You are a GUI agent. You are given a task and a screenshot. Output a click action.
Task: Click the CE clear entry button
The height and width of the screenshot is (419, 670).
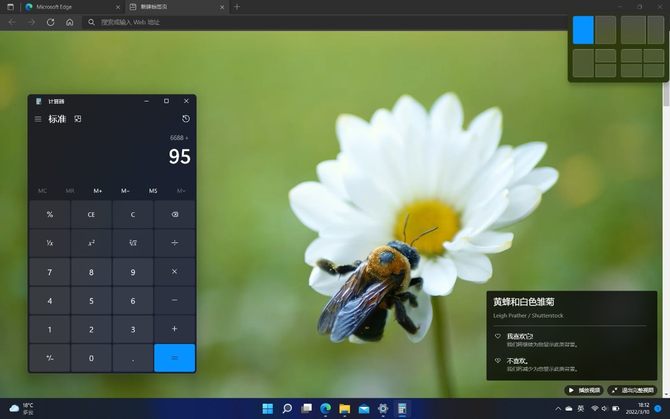pyautogui.click(x=91, y=214)
